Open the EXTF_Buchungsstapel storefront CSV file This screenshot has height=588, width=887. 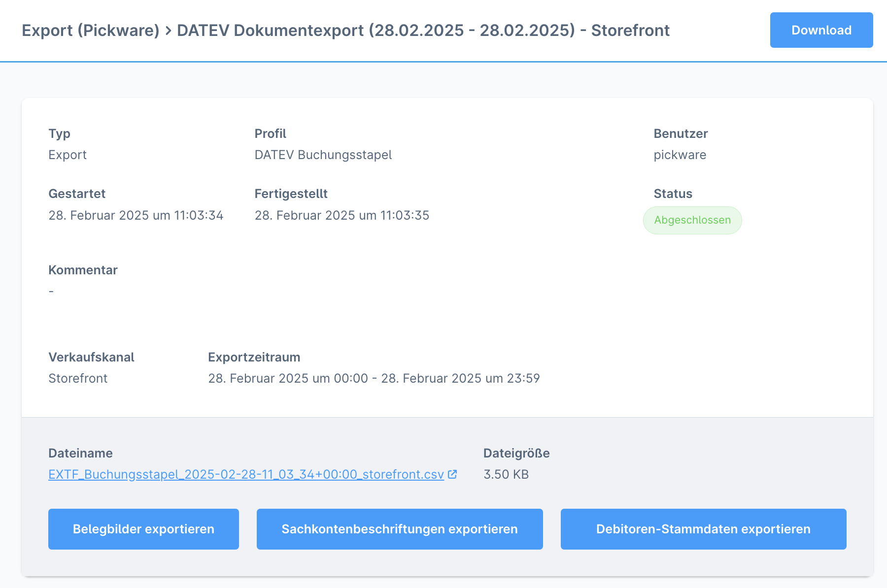click(245, 474)
